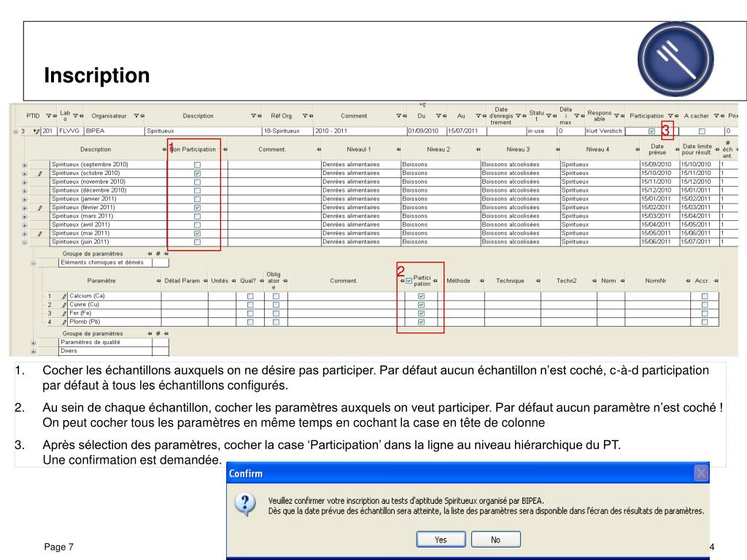The width and height of the screenshot is (747, 560).
Task: Click the pencil icon on Spiritueux (mai 2011)
Action: pyautogui.click(x=40, y=233)
